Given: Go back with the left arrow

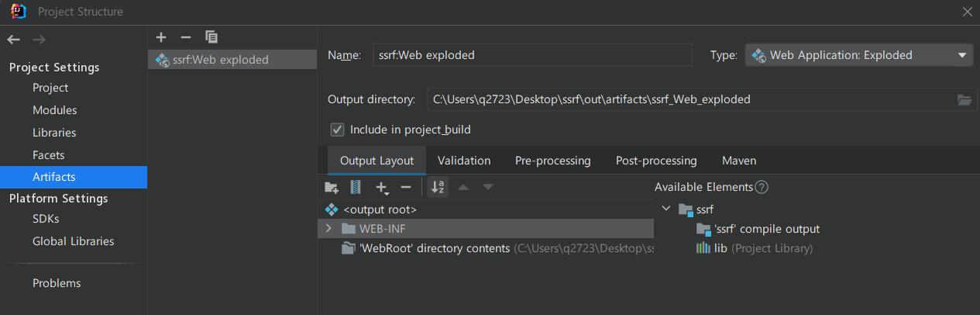Looking at the screenshot, I should click(x=14, y=40).
